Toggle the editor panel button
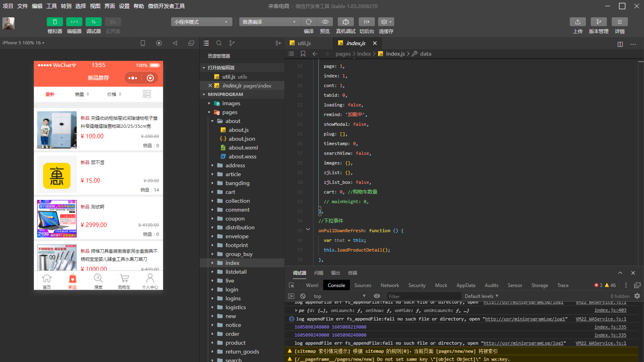Image resolution: width=644 pixels, height=362 pixels. (74, 22)
